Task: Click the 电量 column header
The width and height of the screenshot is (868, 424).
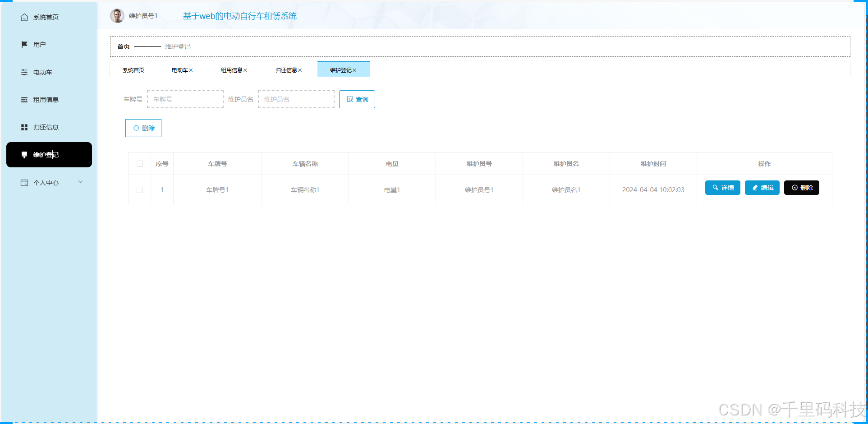Action: [392, 164]
